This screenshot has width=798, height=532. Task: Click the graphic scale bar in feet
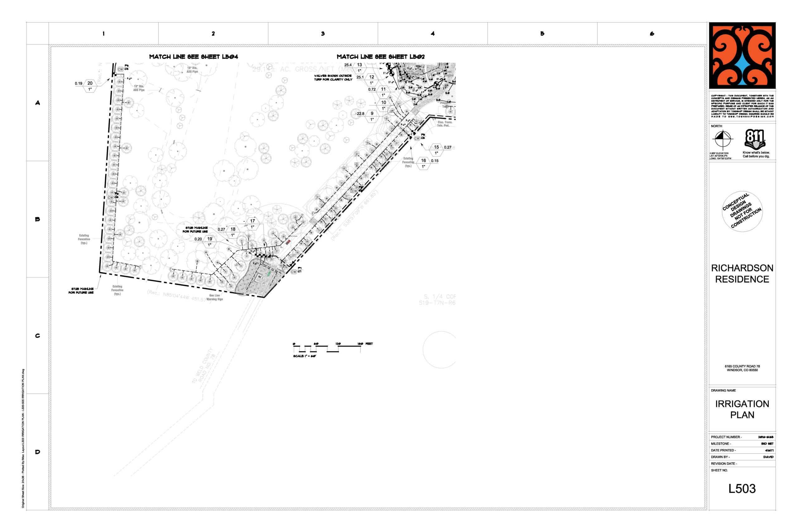pyautogui.click(x=327, y=348)
